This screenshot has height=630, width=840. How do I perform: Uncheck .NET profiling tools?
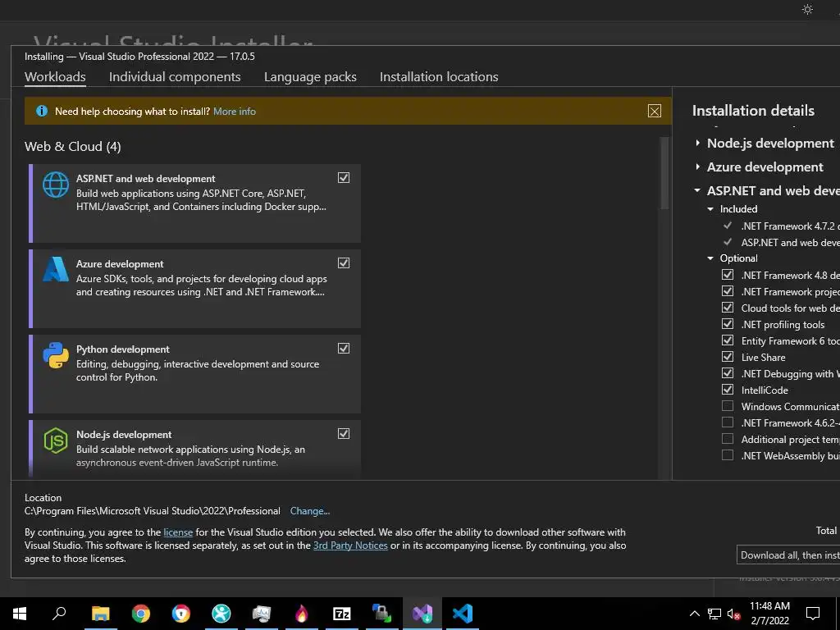(728, 323)
